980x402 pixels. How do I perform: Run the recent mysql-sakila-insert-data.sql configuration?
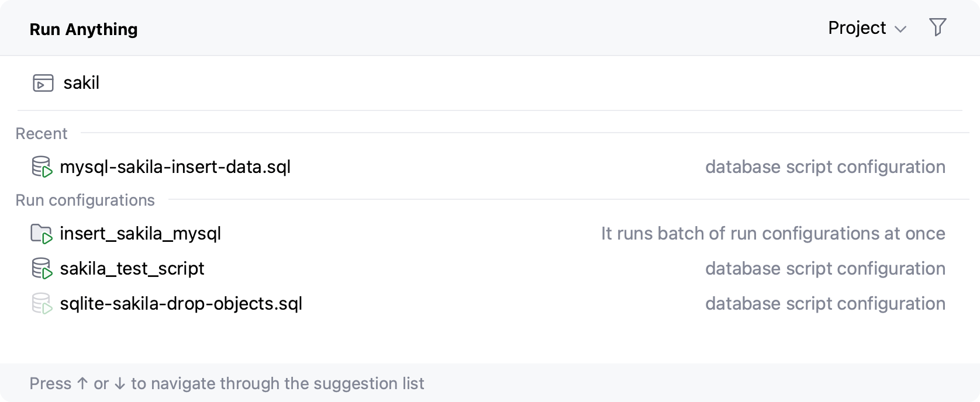[x=175, y=167]
